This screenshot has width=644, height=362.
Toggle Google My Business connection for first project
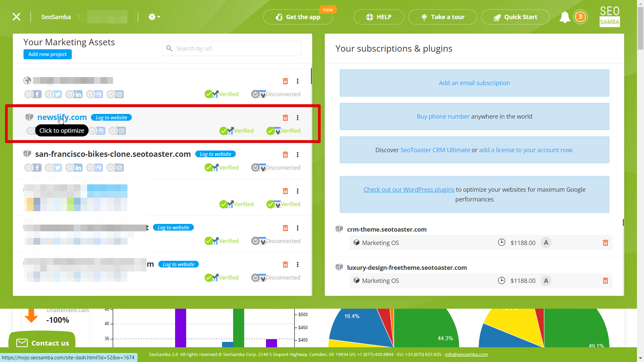tap(95, 94)
